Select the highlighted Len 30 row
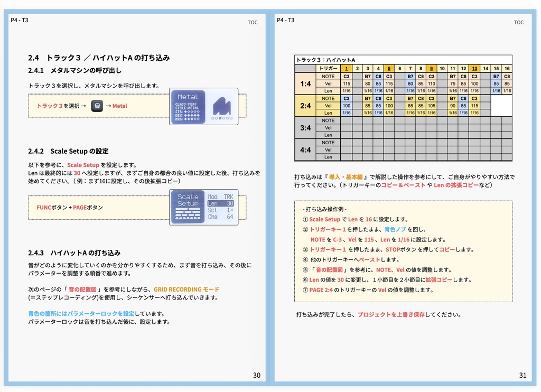The image size is (541, 392). pos(220,203)
